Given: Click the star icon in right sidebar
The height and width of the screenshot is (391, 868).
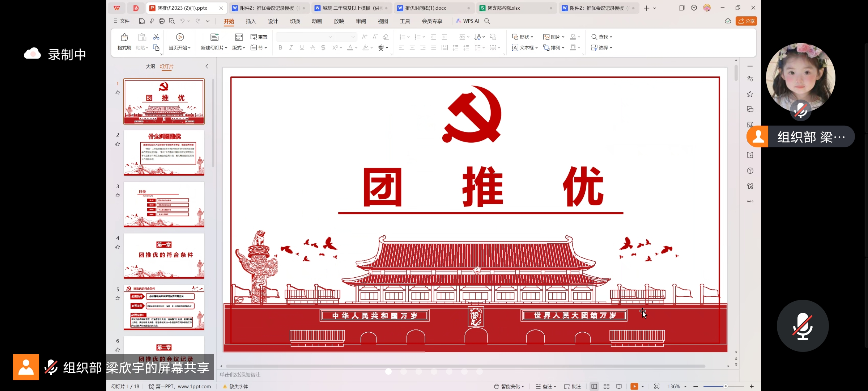Looking at the screenshot, I should pos(750,94).
